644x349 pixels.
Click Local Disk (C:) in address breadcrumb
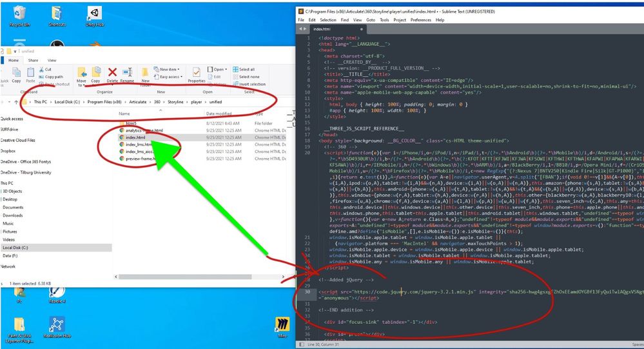[67, 102]
